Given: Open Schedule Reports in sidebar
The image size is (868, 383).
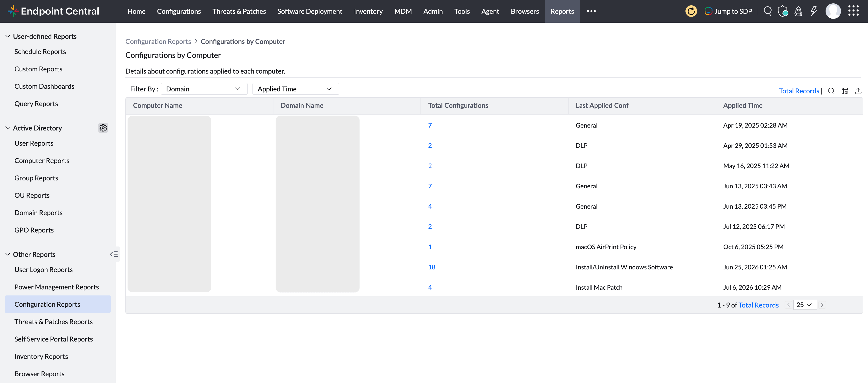Looking at the screenshot, I should point(40,51).
